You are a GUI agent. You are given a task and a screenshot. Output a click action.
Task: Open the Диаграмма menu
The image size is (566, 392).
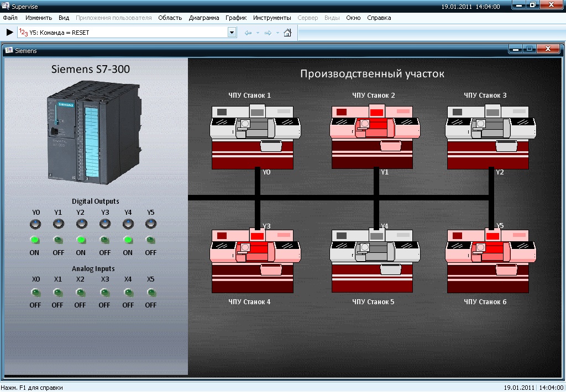(x=204, y=18)
